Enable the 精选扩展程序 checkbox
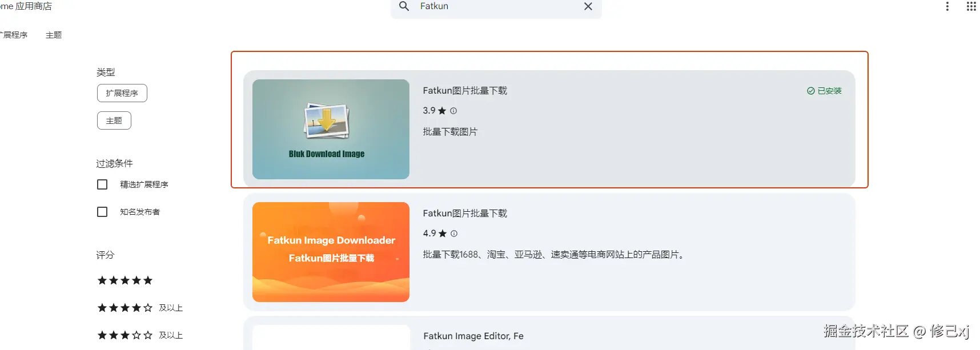Viewport: 980px width, 350px height. [102, 184]
